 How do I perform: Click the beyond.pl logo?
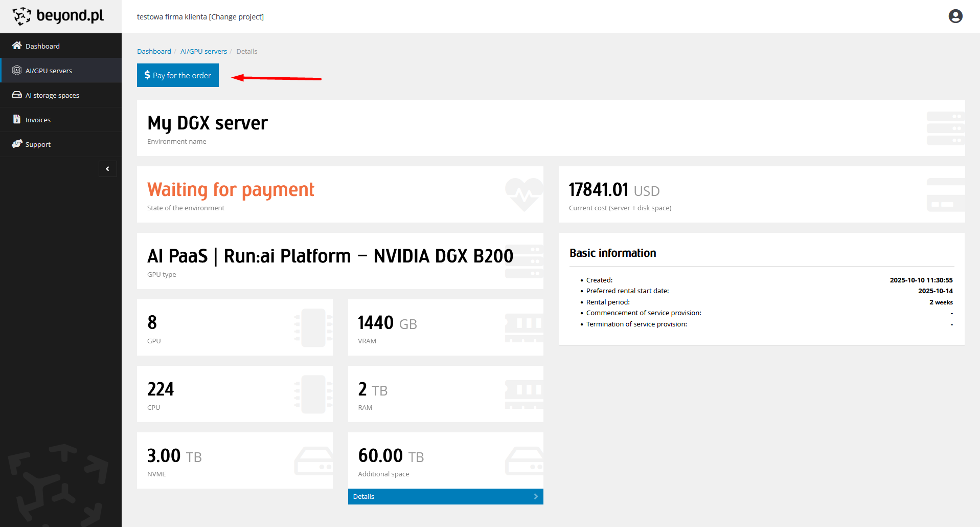click(x=58, y=16)
